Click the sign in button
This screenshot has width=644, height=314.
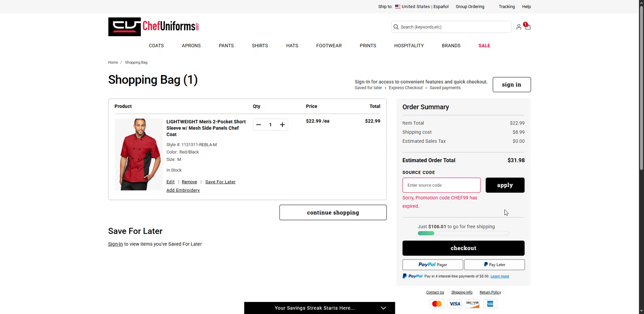[x=511, y=85]
